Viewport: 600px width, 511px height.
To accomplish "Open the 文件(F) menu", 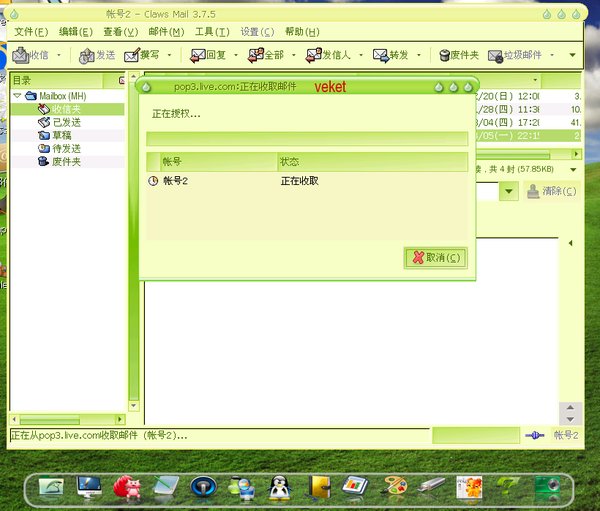I will [x=31, y=32].
